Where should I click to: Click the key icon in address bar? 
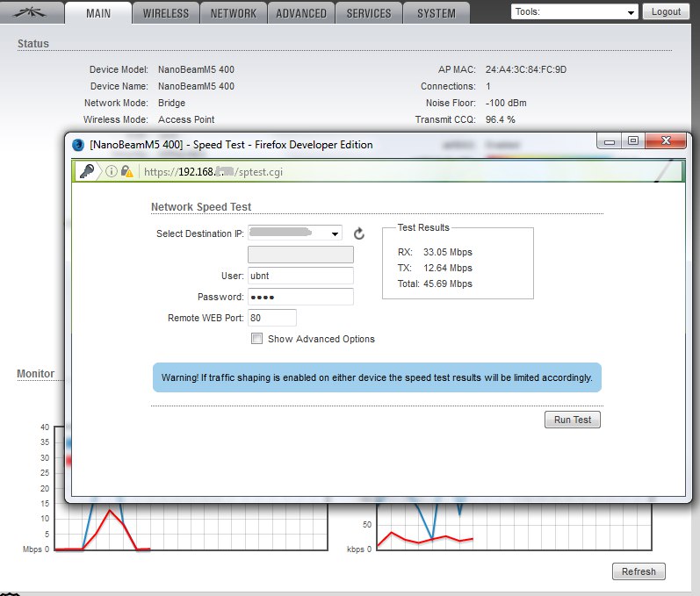pos(87,171)
